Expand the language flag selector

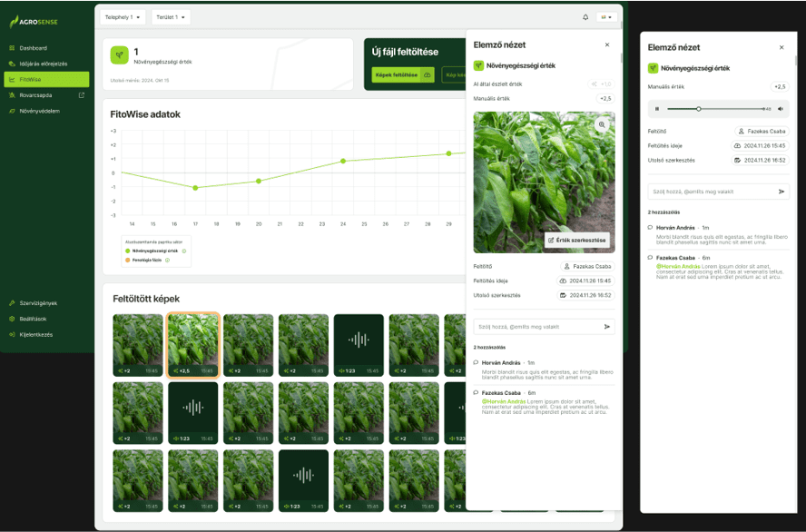(x=606, y=17)
